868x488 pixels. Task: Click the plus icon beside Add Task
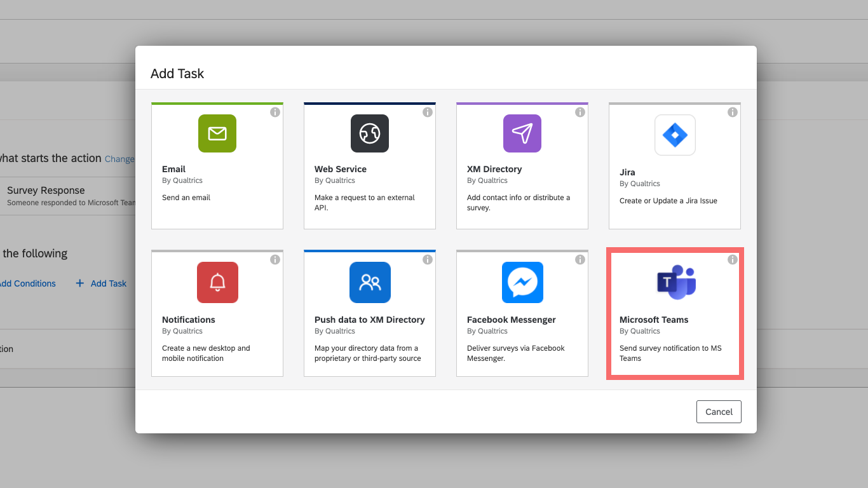click(x=79, y=283)
